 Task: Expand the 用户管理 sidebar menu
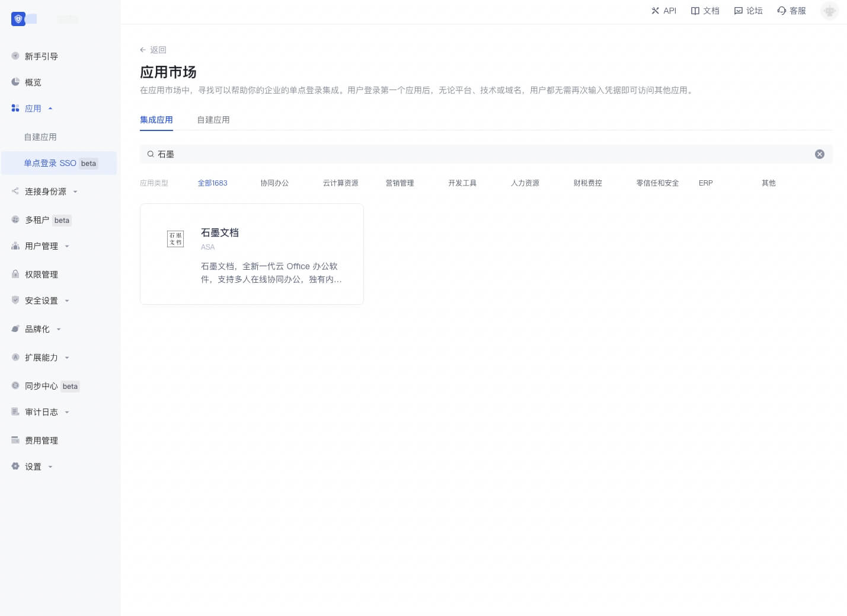(67, 246)
